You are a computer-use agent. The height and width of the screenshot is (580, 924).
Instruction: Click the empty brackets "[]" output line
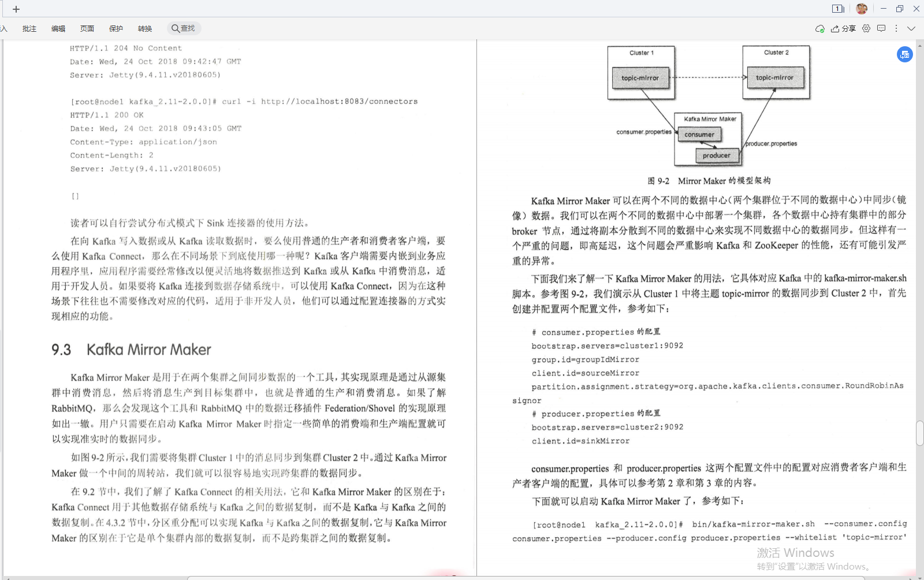point(75,196)
